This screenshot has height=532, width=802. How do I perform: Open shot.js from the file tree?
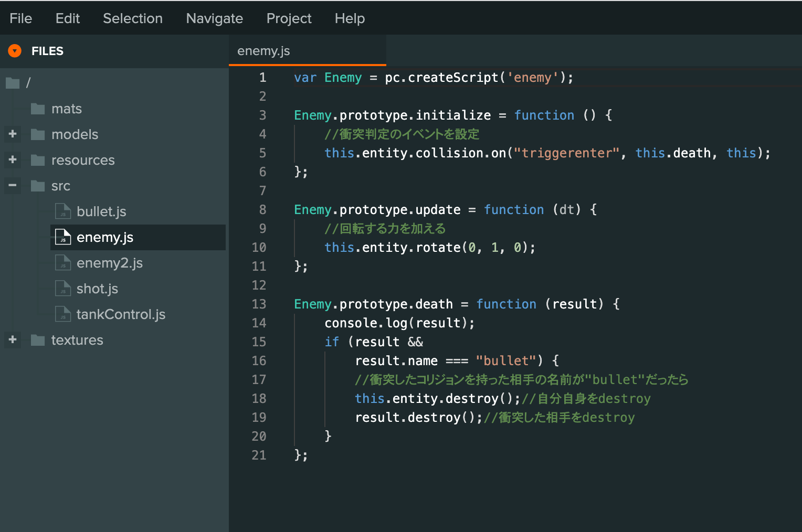(x=97, y=289)
